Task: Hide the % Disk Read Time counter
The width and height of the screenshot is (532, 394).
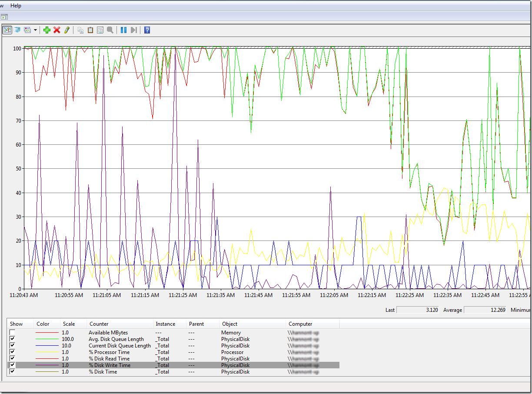Action: 13,359
